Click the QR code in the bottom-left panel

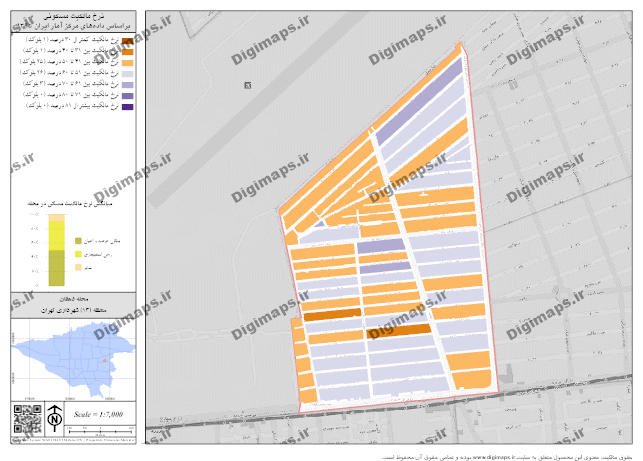click(x=27, y=419)
